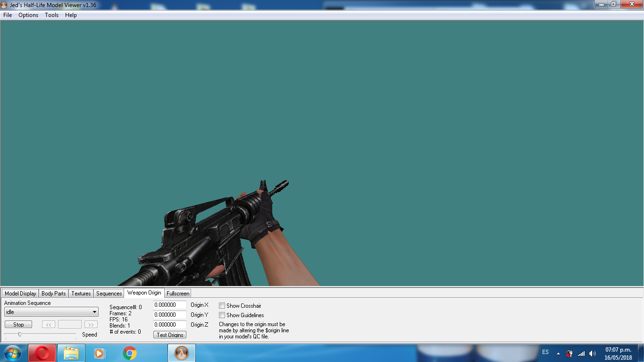Open the Tools menu
644x362 pixels.
52,15
